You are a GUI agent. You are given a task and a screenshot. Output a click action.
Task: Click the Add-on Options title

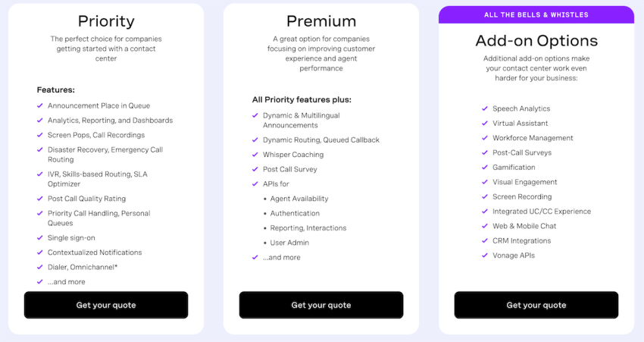(x=536, y=41)
